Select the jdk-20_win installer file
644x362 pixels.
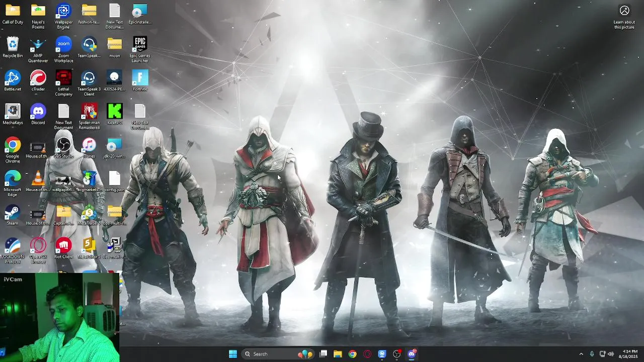115,148
